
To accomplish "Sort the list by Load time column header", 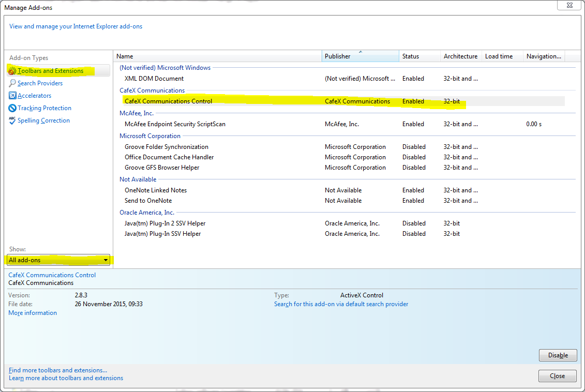I will coord(503,56).
